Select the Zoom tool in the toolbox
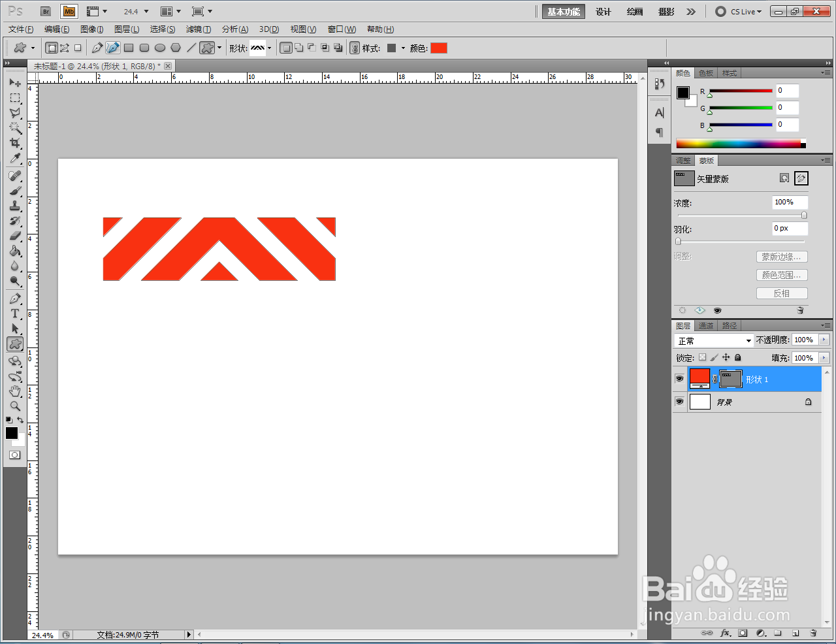The image size is (836, 644). click(x=15, y=406)
